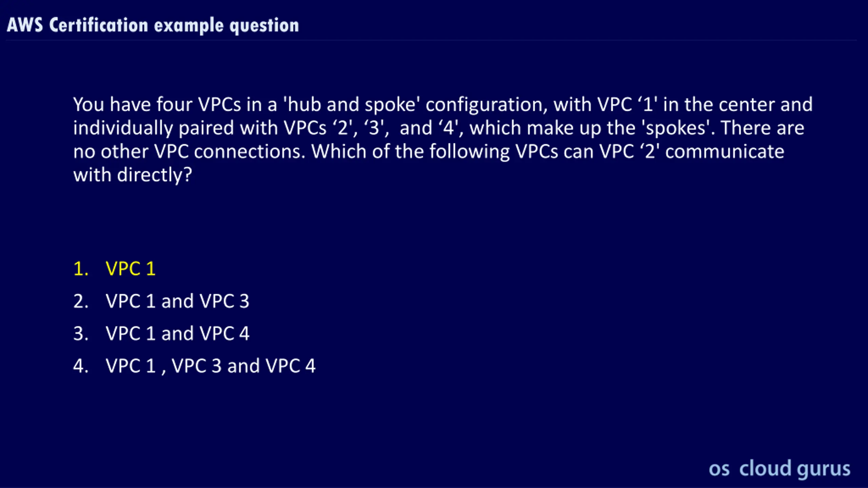This screenshot has height=488, width=868.
Task: Click the os cloud gurus logo text
Action: coord(780,469)
